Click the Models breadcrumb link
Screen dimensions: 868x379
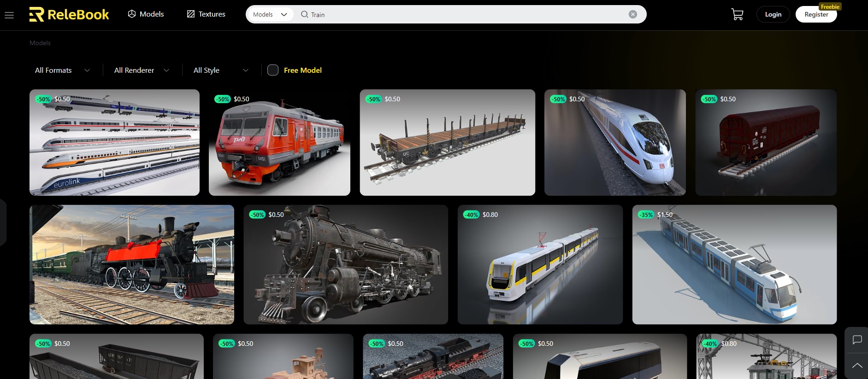click(x=40, y=43)
